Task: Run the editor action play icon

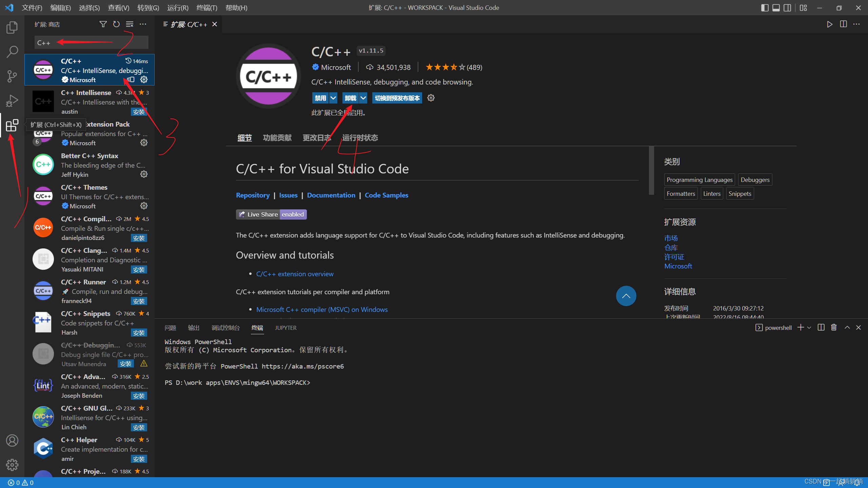Action: point(830,24)
